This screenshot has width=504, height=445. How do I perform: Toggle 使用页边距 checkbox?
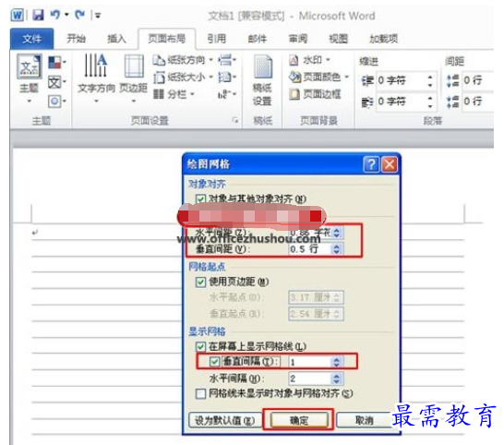(200, 283)
